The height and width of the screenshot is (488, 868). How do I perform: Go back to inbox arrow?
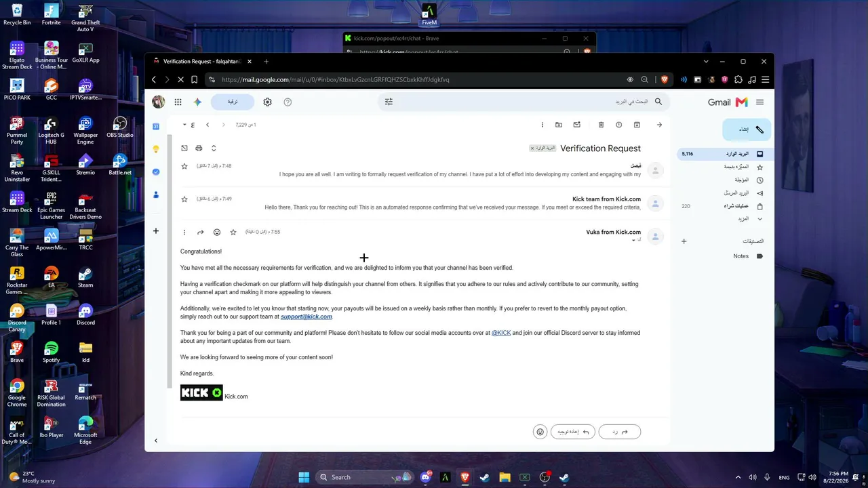[x=659, y=125]
